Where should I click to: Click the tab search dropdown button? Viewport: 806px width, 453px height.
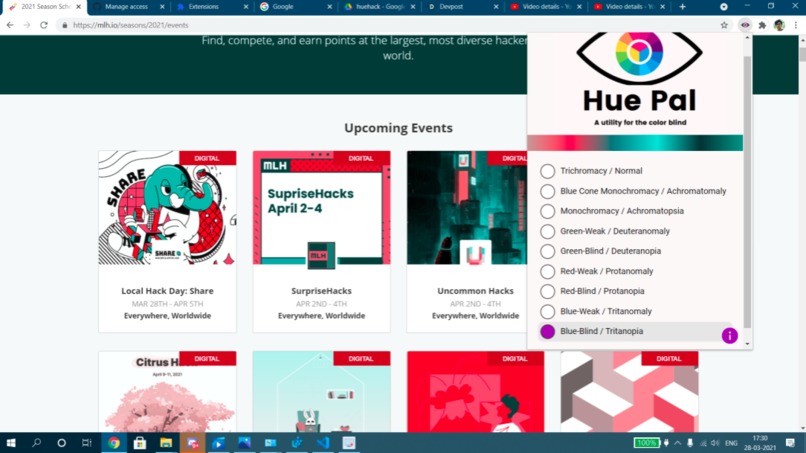723,7
